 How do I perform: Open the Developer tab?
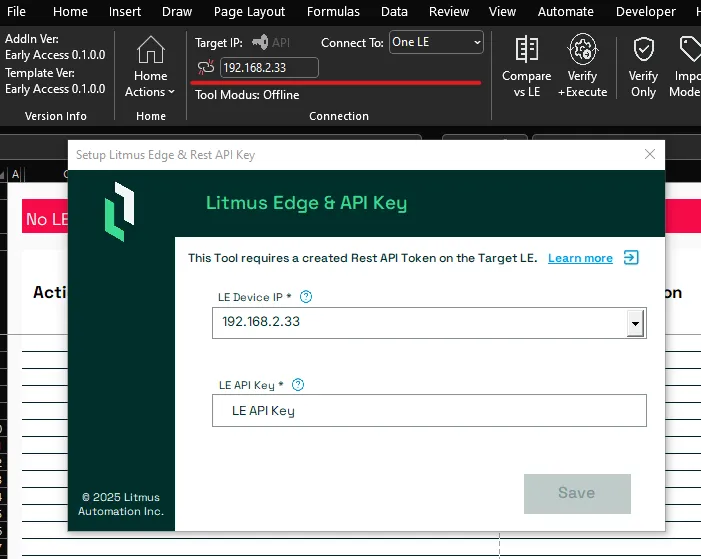[x=646, y=12]
